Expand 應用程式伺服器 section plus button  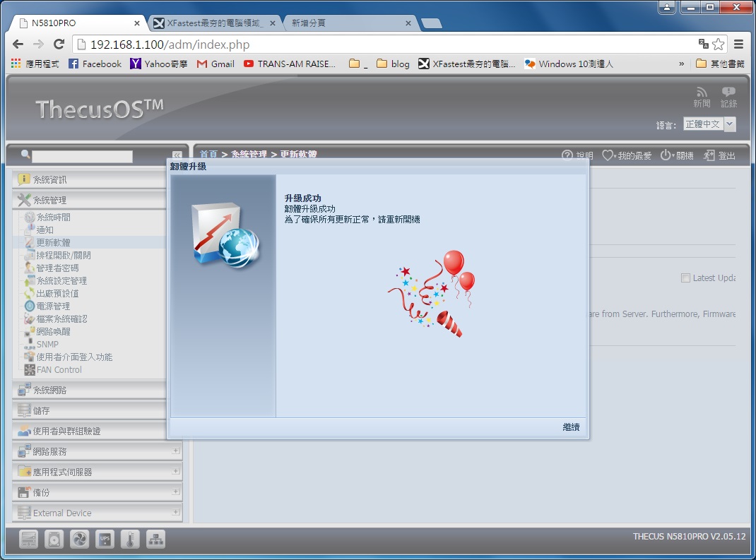[x=175, y=471]
